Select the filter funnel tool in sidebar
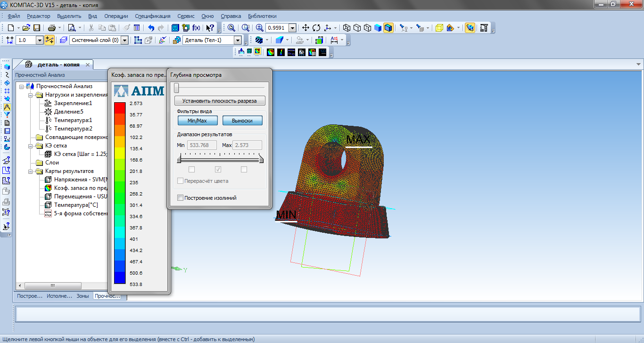Image resolution: width=644 pixels, height=343 pixels. [x=7, y=114]
